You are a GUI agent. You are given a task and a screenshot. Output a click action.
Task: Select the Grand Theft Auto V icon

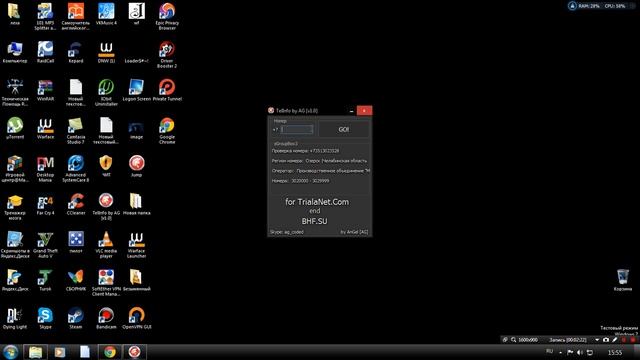coord(45,244)
